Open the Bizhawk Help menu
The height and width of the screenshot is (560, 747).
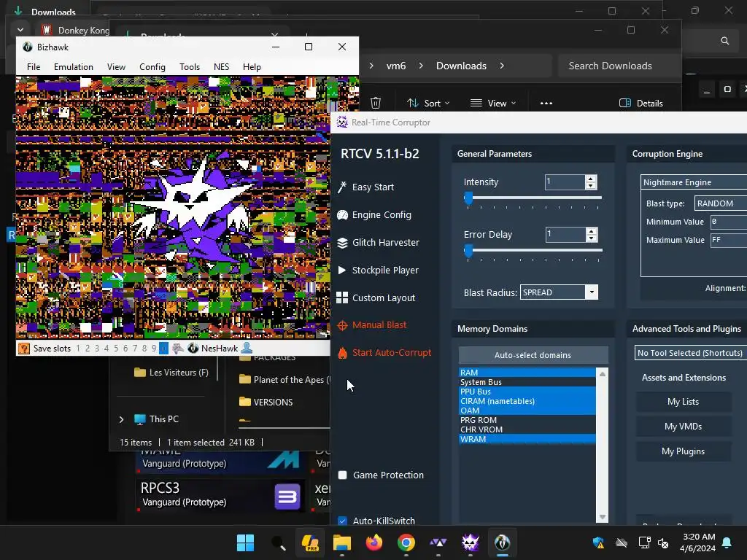pyautogui.click(x=252, y=67)
